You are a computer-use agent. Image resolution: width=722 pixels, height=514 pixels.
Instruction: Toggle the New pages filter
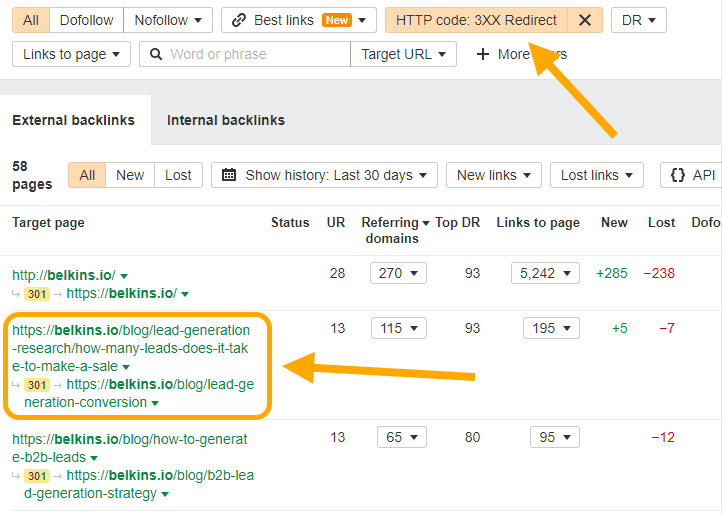(x=130, y=175)
